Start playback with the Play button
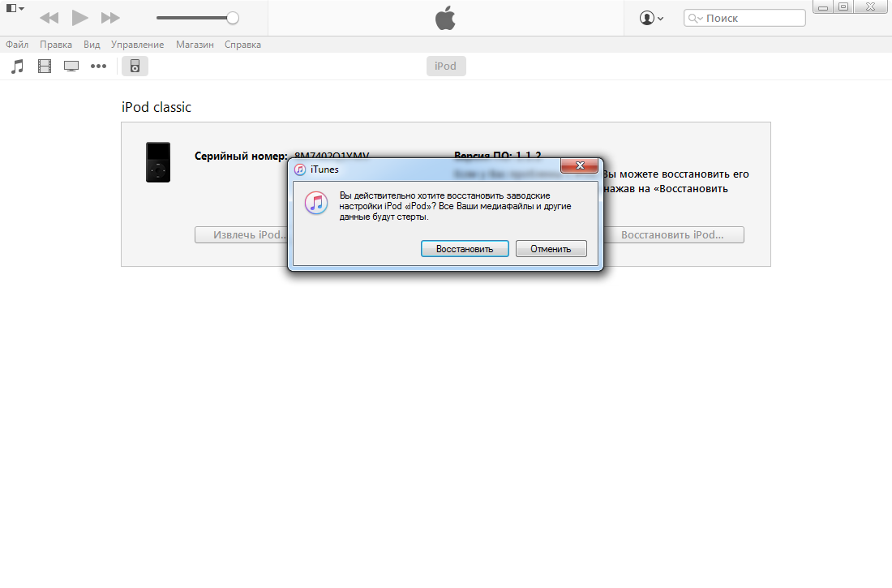Image resolution: width=892 pixels, height=588 pixels. pyautogui.click(x=79, y=18)
